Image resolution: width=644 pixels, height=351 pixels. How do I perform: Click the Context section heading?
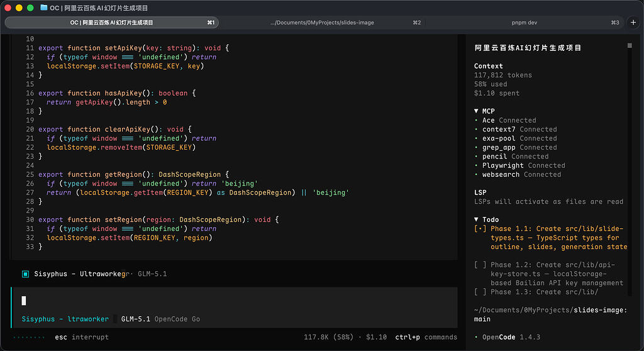[488, 66]
